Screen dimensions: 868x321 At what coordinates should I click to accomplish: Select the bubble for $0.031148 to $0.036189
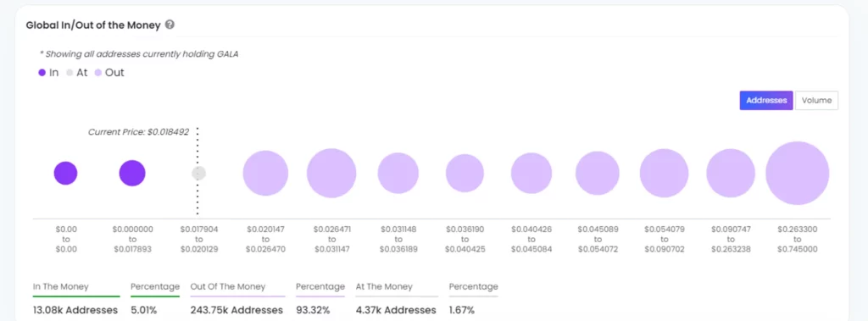pos(398,174)
